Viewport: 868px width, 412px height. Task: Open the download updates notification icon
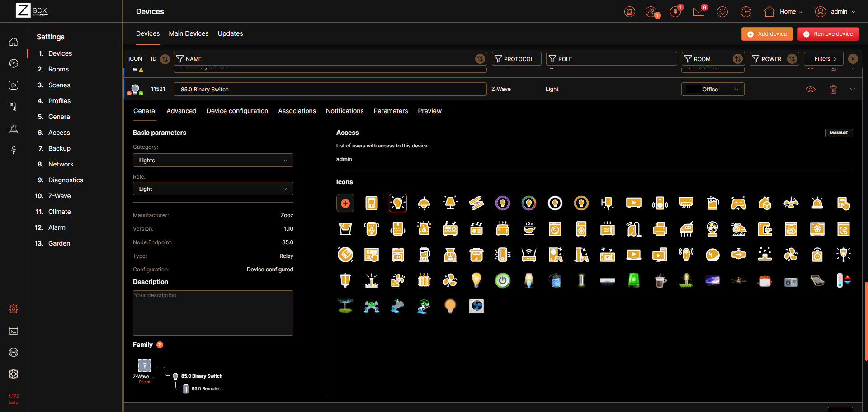click(x=676, y=11)
